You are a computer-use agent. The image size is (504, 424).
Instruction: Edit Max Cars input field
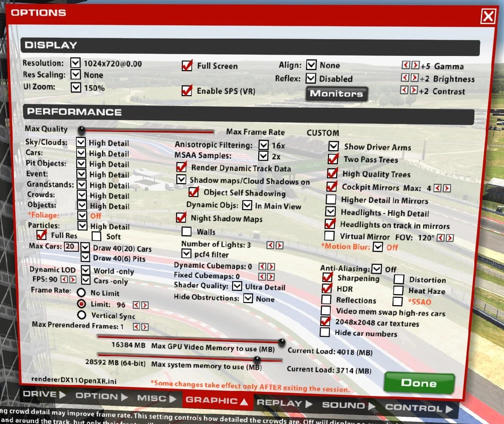[71, 246]
